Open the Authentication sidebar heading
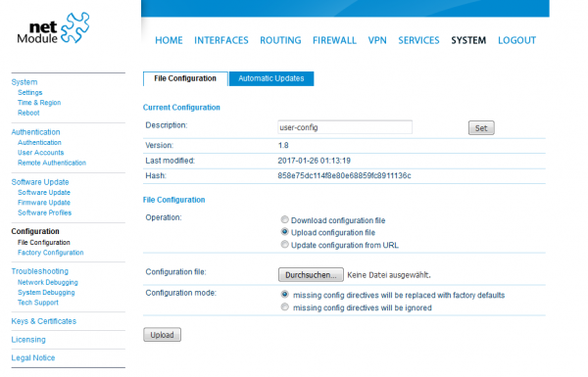The width and height of the screenshot is (588, 377). 35,132
